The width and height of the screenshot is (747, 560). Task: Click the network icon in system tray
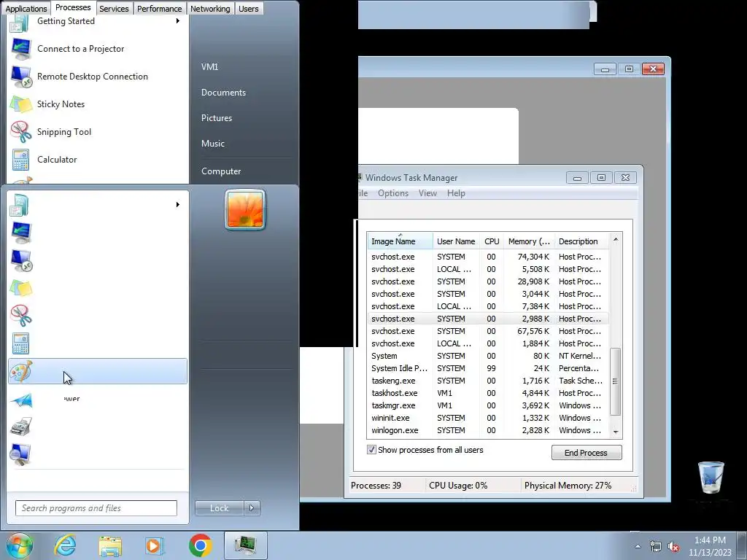(656, 547)
